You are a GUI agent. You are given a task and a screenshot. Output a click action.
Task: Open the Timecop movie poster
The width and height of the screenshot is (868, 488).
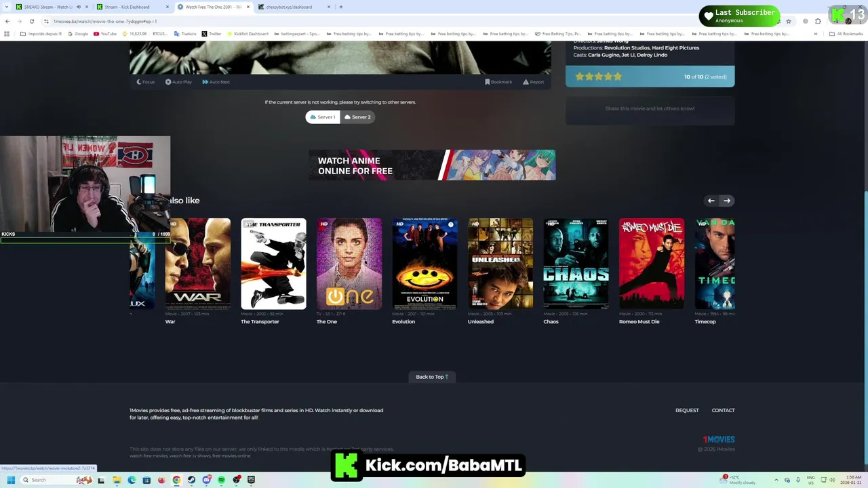[x=715, y=264]
